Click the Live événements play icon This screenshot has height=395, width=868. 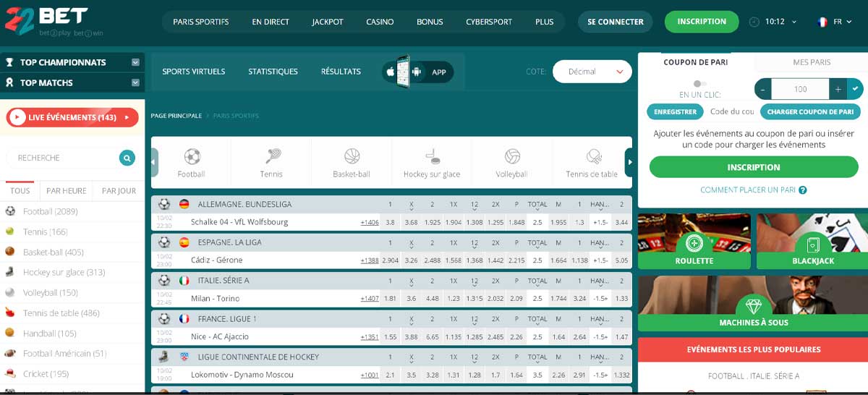click(x=17, y=117)
